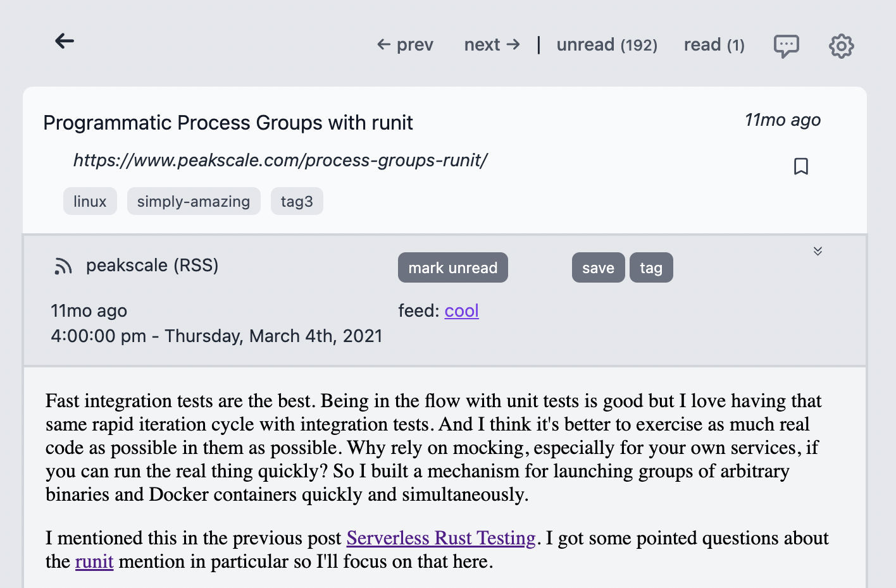Screen dimensions: 896x588
Task: Click the back arrow icon
Action: click(x=65, y=42)
